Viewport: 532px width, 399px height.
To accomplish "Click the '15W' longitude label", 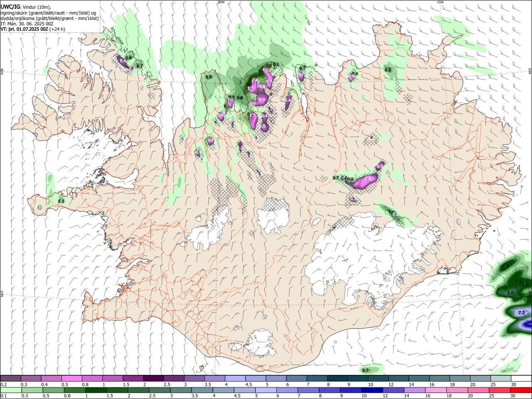I will pos(440,2).
